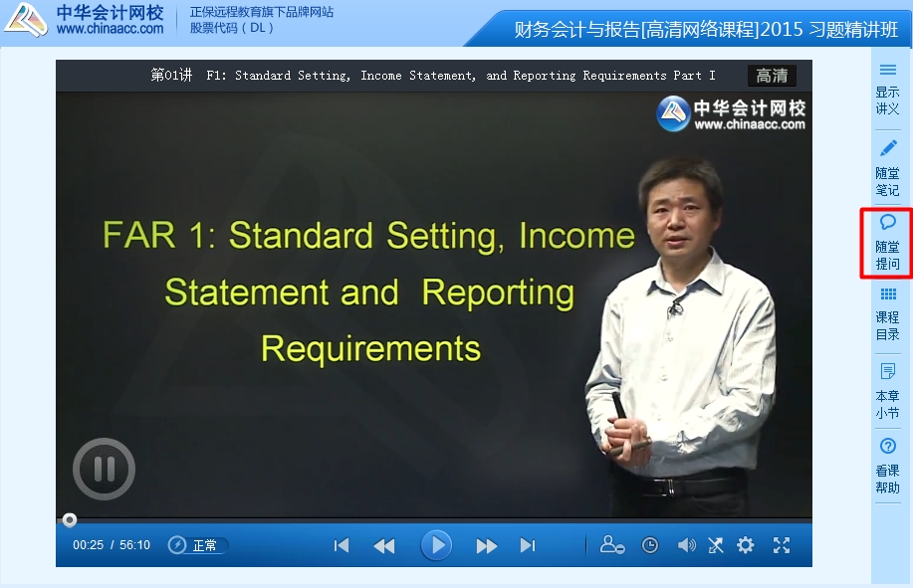The image size is (913, 588).
Task: Show 显示讲义 lecture notes panel
Action: [887, 90]
